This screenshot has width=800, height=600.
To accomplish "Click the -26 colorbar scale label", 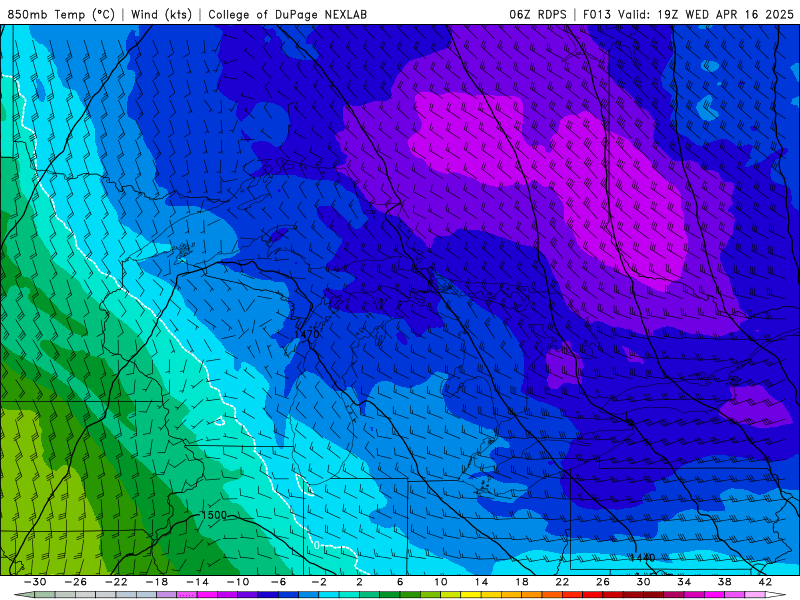I will tap(76, 582).
